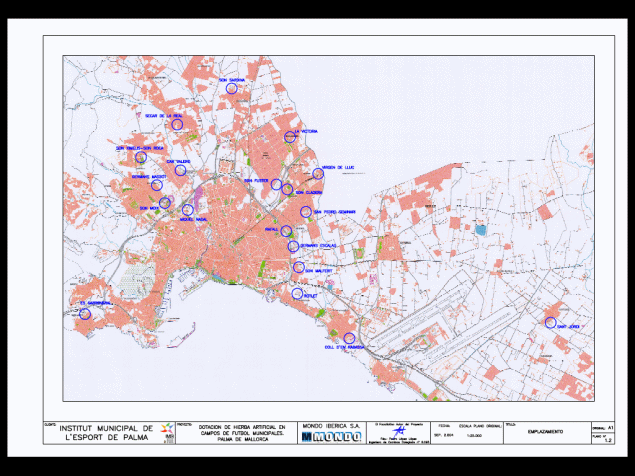Viewport: 635px width, 476px height.
Task: Click the Can Valero circle marker
Action: pos(180,170)
